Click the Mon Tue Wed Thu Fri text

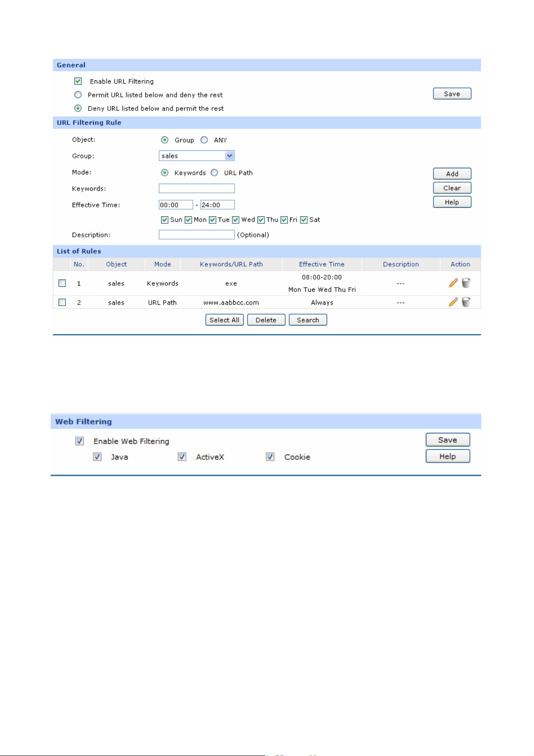322,290
